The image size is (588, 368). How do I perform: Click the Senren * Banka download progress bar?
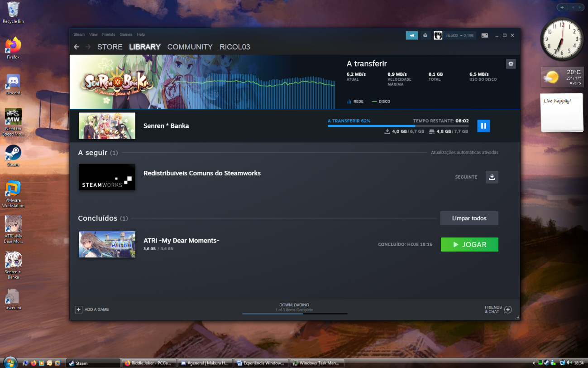pyautogui.click(x=398, y=126)
